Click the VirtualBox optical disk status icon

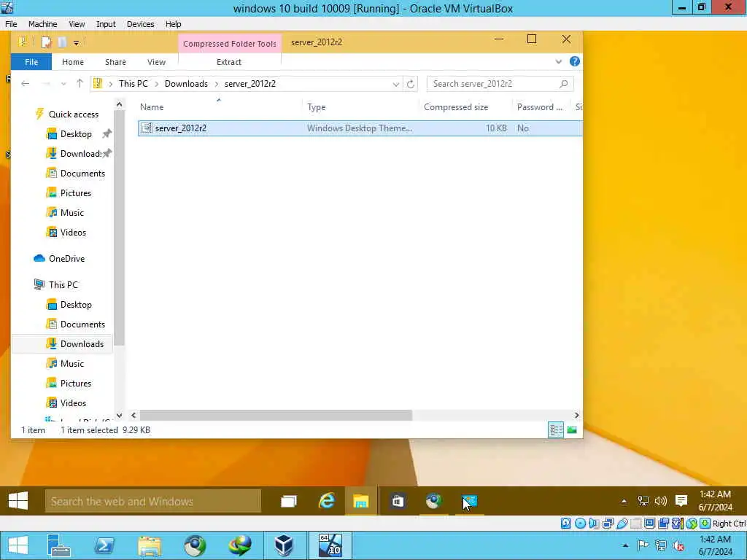[580, 524]
